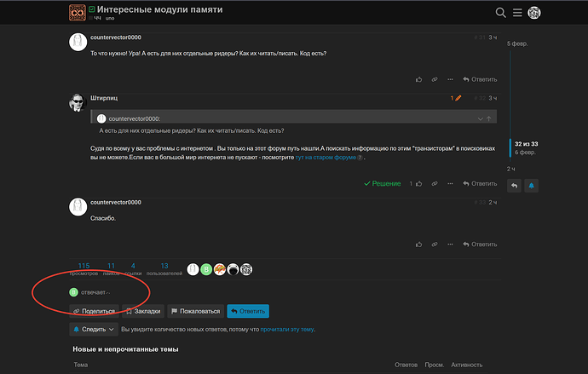Click the bell notification icon in timeline
This screenshot has width=588, height=374.
pyautogui.click(x=532, y=184)
